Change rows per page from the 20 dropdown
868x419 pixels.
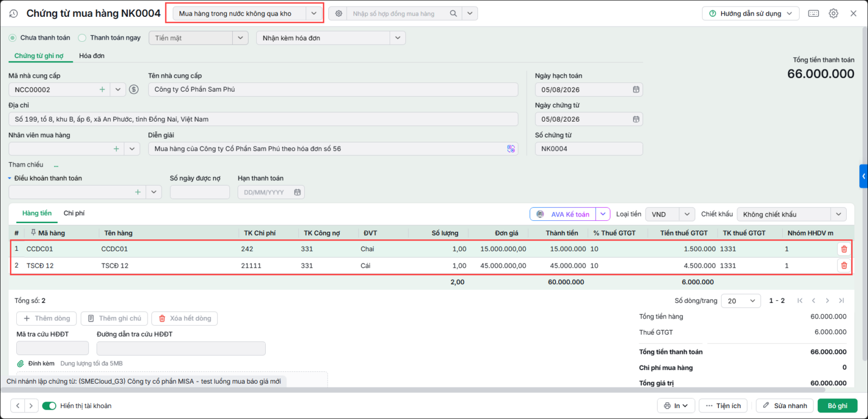(741, 301)
